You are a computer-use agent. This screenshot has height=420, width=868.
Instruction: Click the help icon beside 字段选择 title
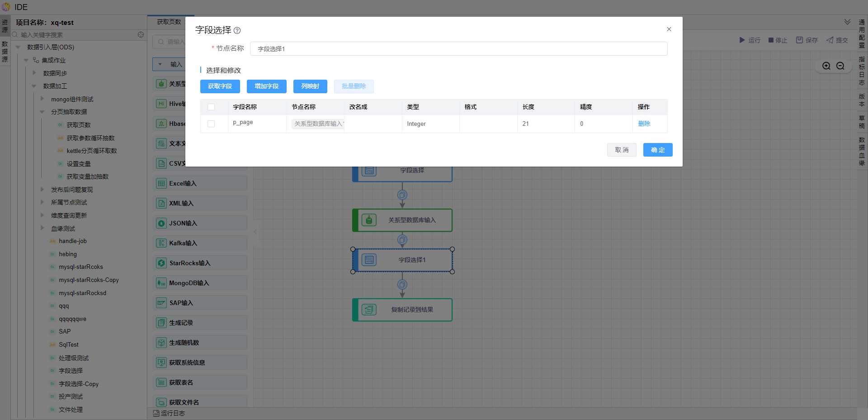(x=237, y=30)
